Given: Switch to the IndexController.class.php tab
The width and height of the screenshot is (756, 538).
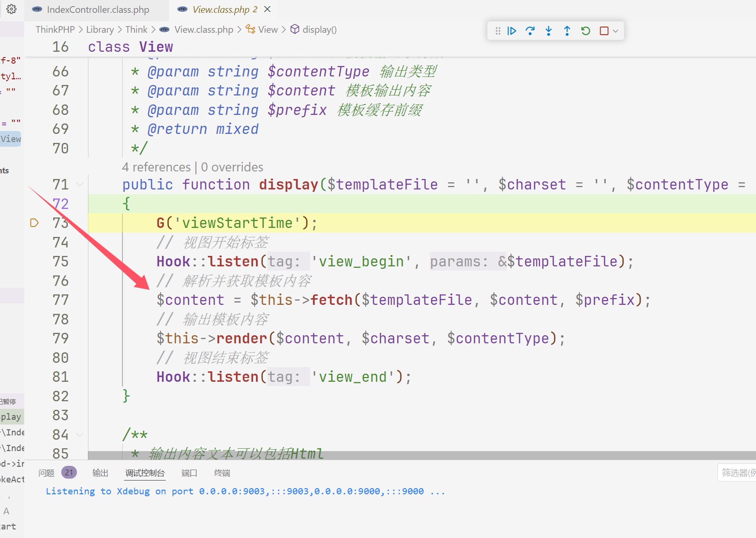Looking at the screenshot, I should pyautogui.click(x=97, y=9).
